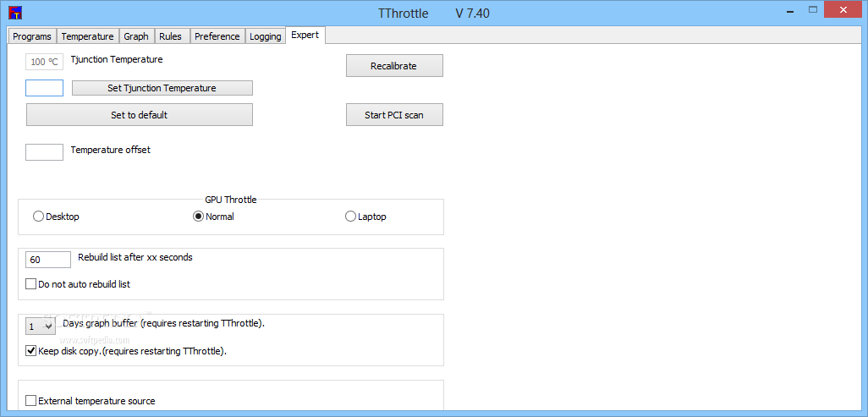The height and width of the screenshot is (417, 868).
Task: Select the Laptop GPU throttle option
Action: click(365, 217)
